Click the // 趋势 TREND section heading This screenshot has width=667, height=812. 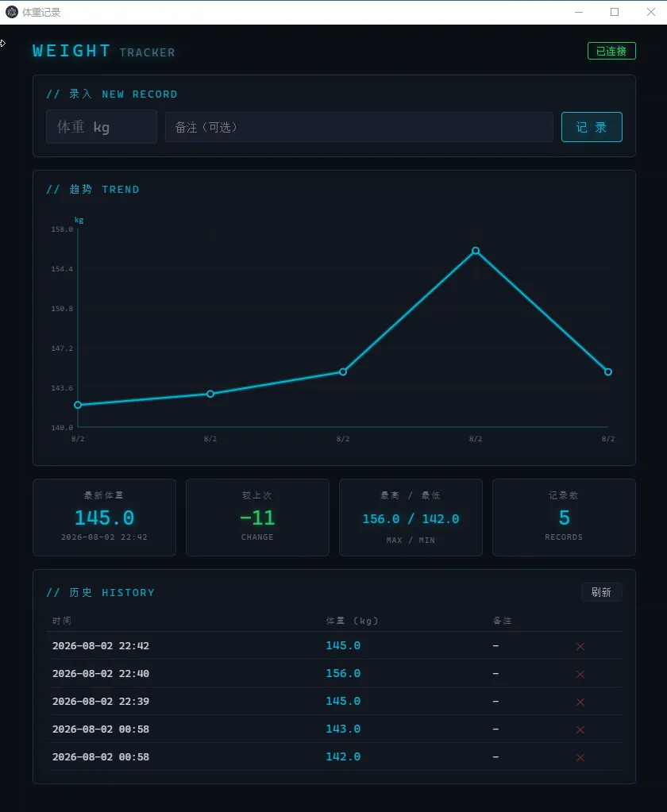(93, 189)
